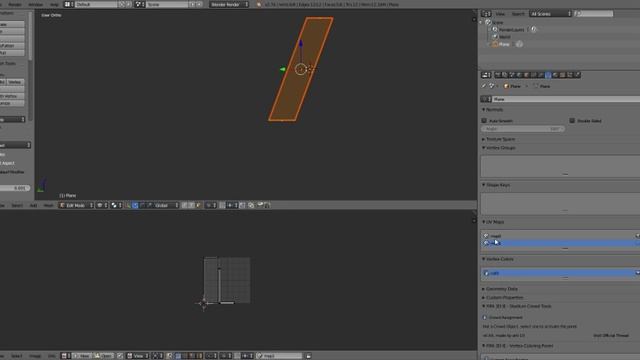This screenshot has height=360, width=640.
Task: Open the pivot point selector
Action: pyautogui.click(x=116, y=205)
